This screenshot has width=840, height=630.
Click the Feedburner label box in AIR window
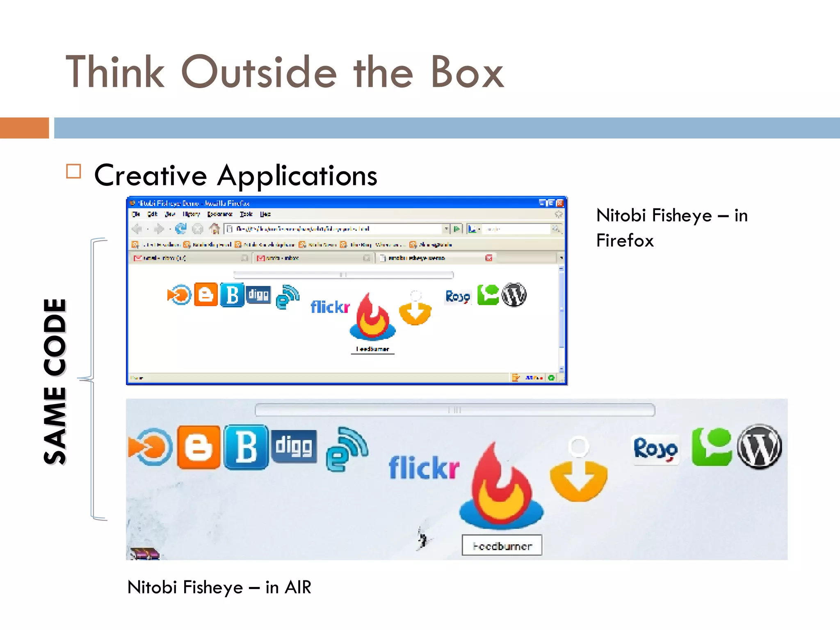pyautogui.click(x=502, y=545)
